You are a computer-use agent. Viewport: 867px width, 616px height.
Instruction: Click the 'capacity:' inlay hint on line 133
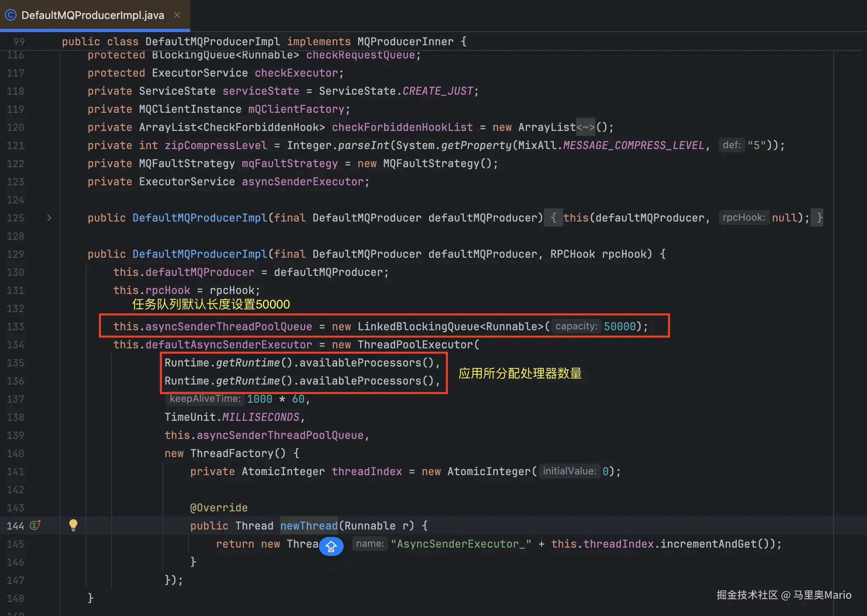point(576,327)
